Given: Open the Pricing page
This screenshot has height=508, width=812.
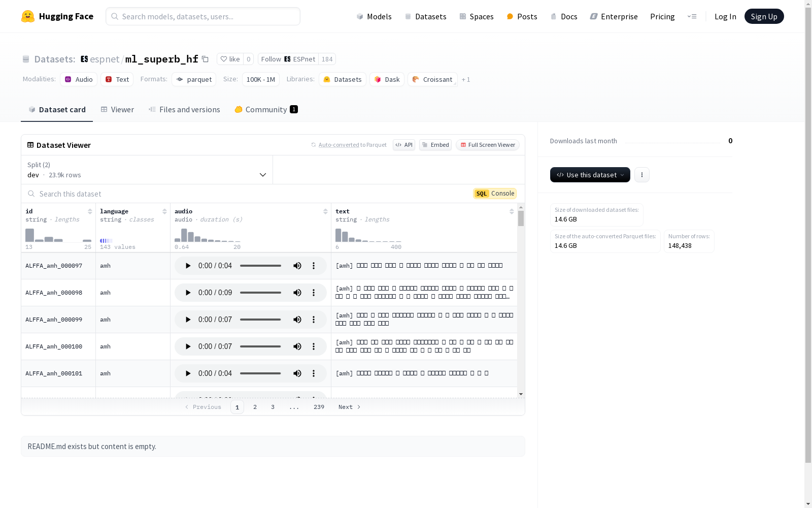Looking at the screenshot, I should [x=662, y=16].
